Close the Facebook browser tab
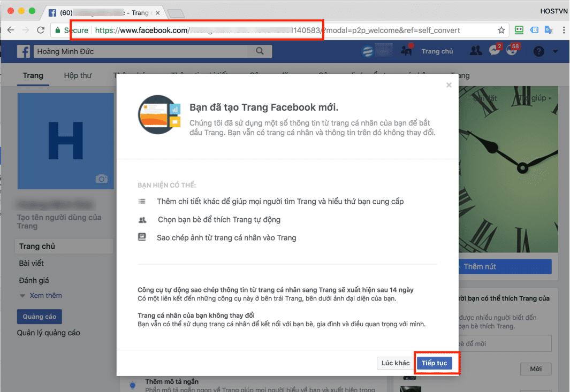Viewport: 570px width, 392px height. (x=157, y=13)
